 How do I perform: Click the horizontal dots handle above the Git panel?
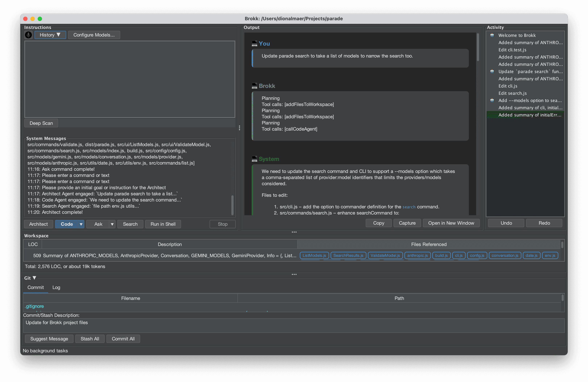tap(294, 274)
